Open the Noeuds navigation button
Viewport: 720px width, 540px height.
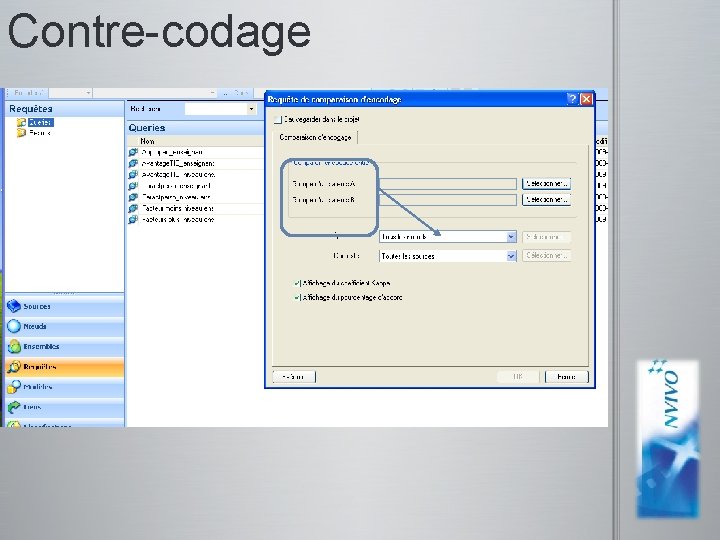click(x=64, y=326)
